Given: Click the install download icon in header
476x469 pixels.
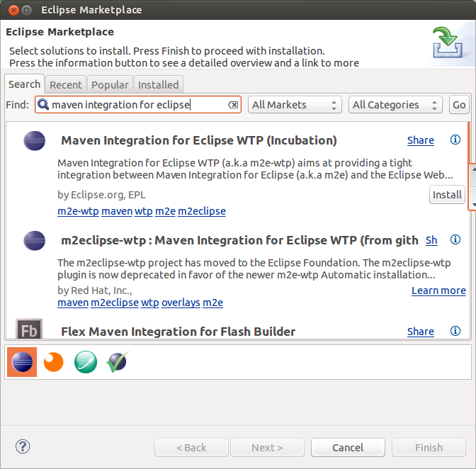Looking at the screenshot, I should pyautogui.click(x=448, y=43).
